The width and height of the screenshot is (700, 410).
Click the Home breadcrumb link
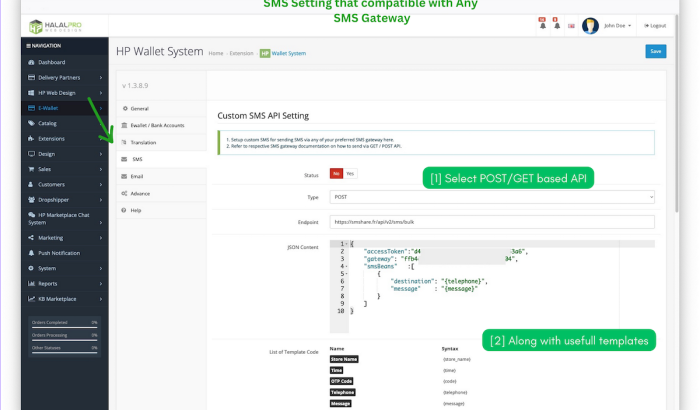point(216,53)
